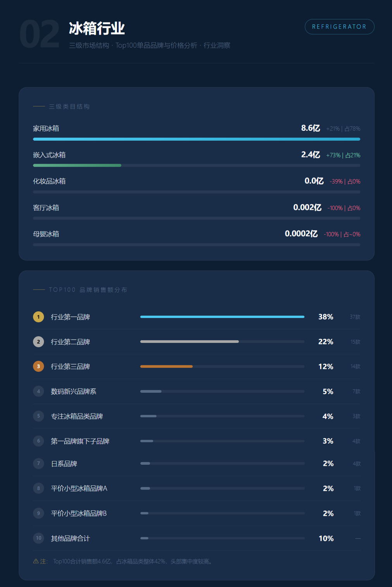Click the 数码新兴品牌系 brand label
The height and width of the screenshot is (587, 392).
74,391
